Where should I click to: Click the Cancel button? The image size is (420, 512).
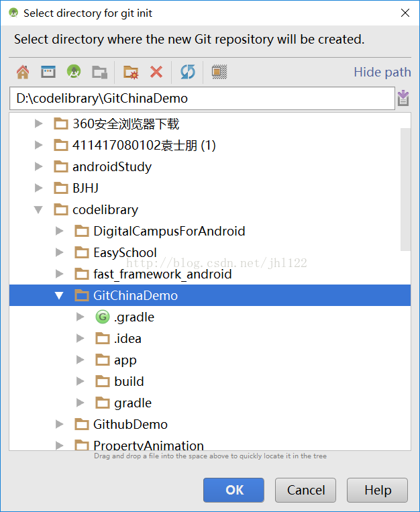coord(305,490)
